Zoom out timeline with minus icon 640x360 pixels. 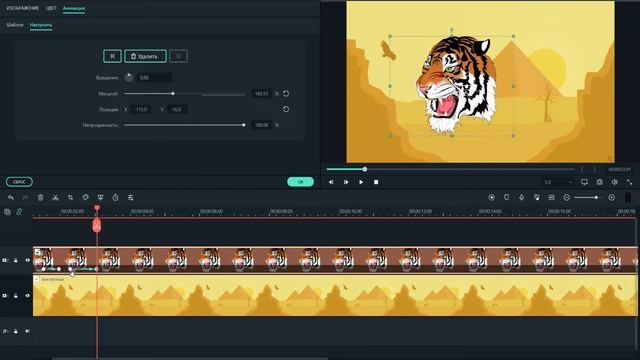point(567,198)
